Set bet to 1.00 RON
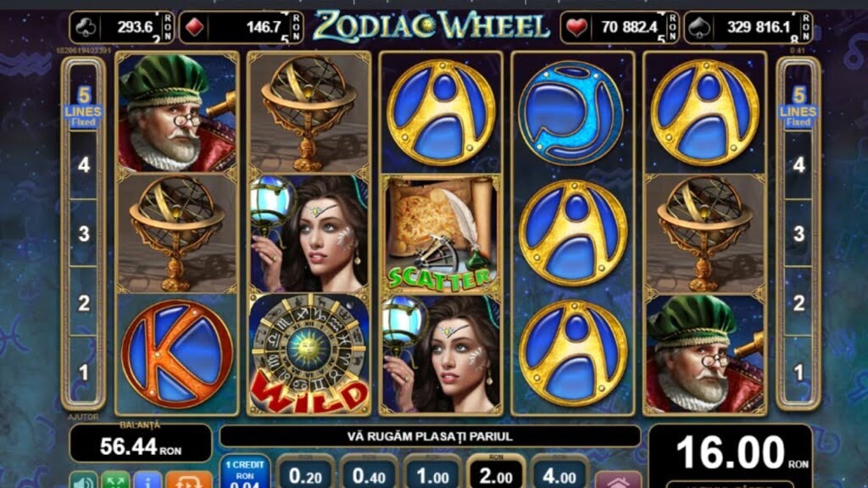The height and width of the screenshot is (488, 868). pos(433,474)
